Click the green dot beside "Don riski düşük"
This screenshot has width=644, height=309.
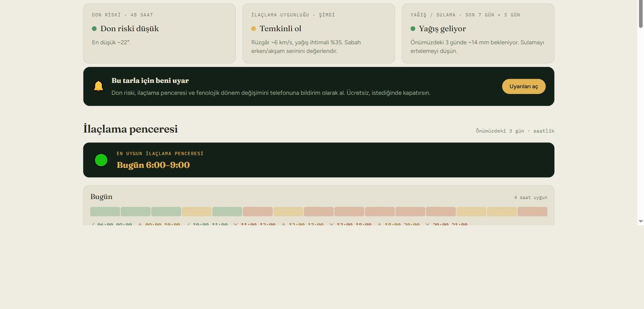tap(94, 29)
